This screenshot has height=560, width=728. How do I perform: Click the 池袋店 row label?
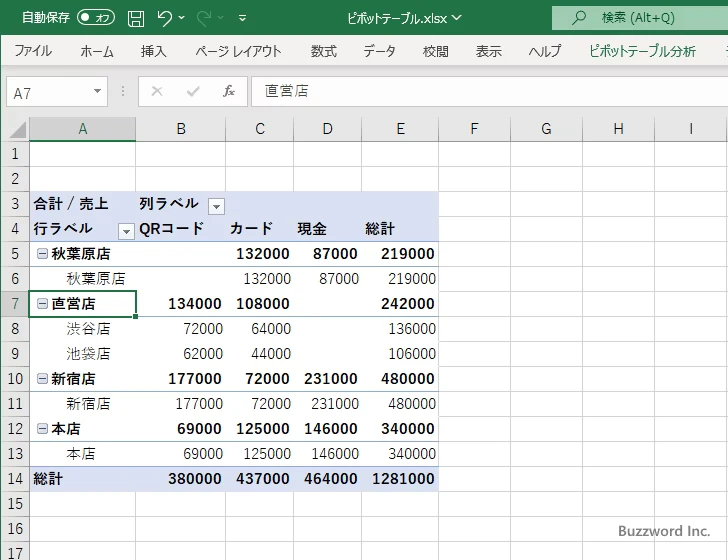tap(88, 354)
